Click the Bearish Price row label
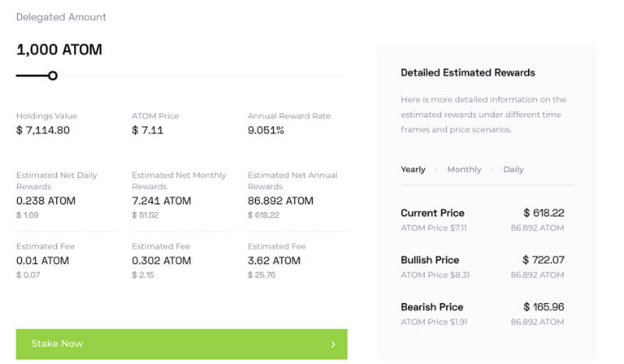The height and width of the screenshot is (364, 624). click(x=431, y=307)
